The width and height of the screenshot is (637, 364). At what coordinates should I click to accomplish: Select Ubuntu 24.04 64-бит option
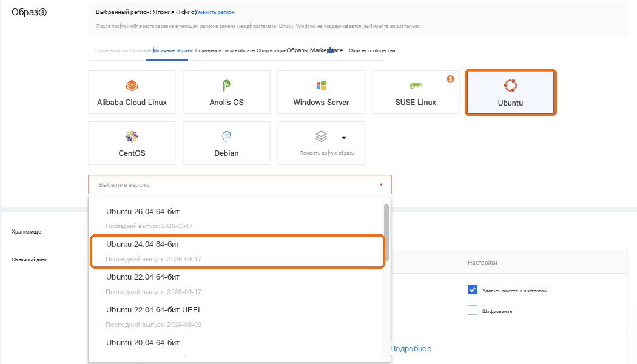pyautogui.click(x=237, y=251)
